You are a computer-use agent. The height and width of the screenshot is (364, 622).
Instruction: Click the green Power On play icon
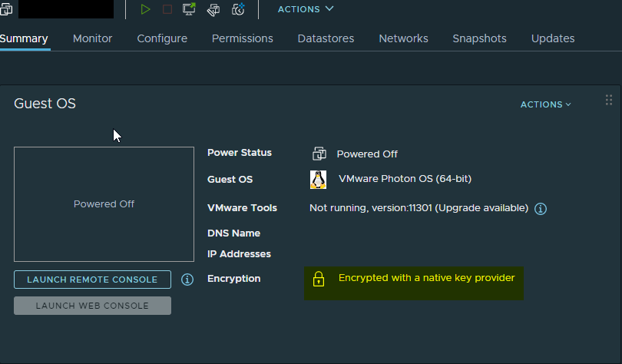[x=145, y=9]
